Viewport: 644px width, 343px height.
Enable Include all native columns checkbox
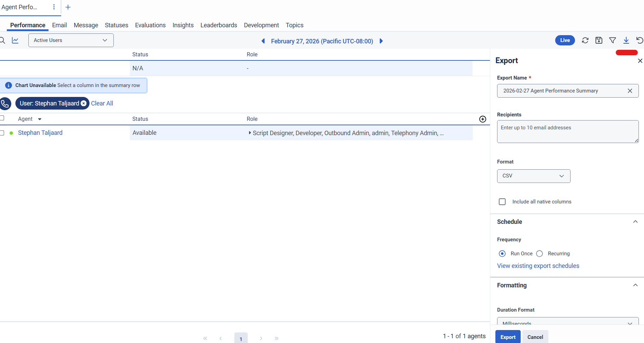tap(502, 202)
